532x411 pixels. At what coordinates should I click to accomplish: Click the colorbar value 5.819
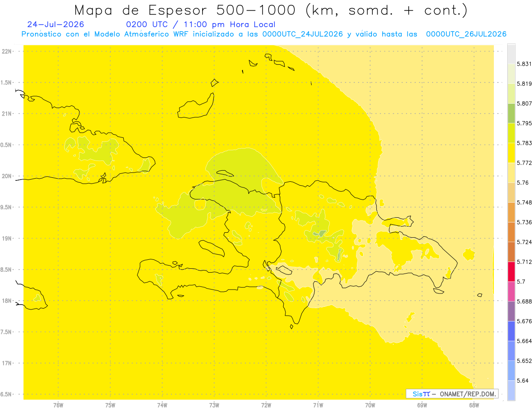coord(524,83)
